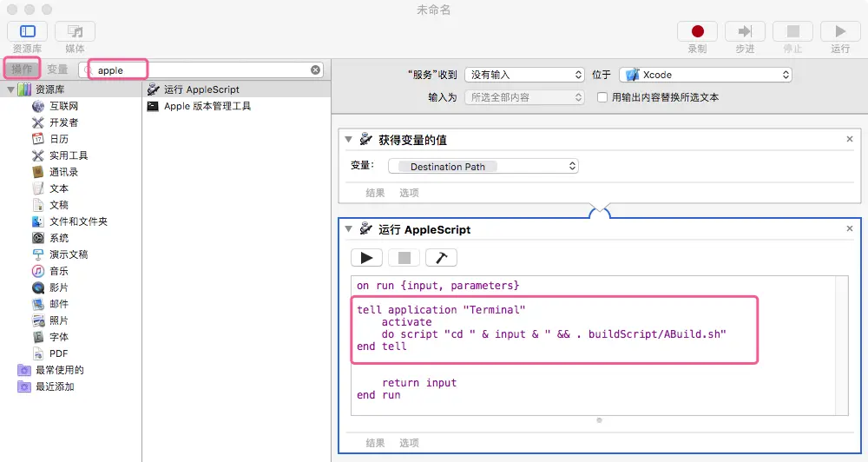
Task: Click into the apple search field
Action: [x=201, y=69]
